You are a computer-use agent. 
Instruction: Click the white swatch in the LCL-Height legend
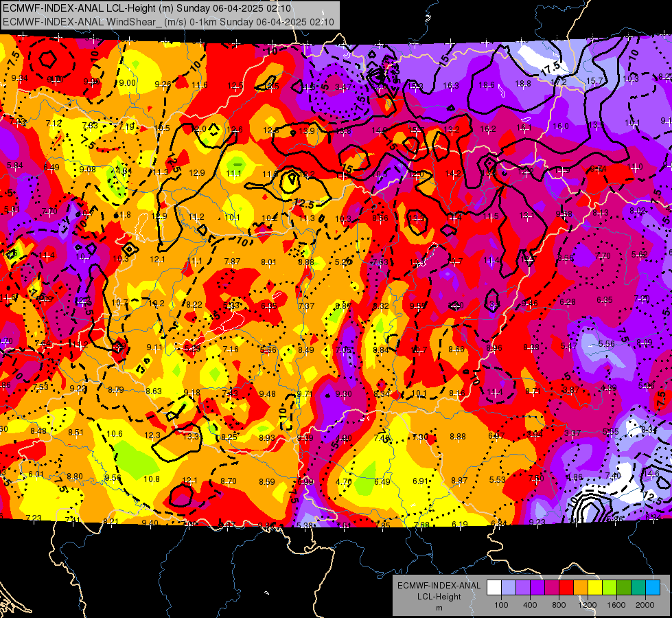[494, 588]
